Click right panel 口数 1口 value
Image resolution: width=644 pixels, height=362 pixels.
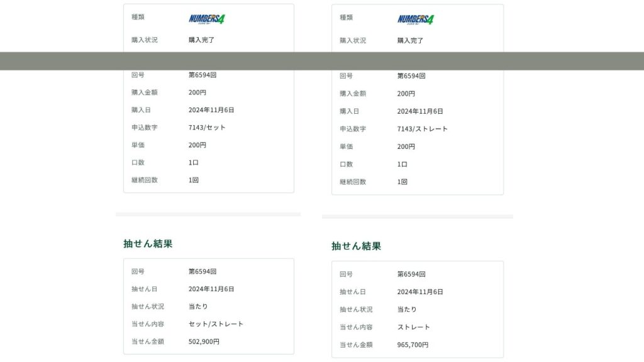402,164
